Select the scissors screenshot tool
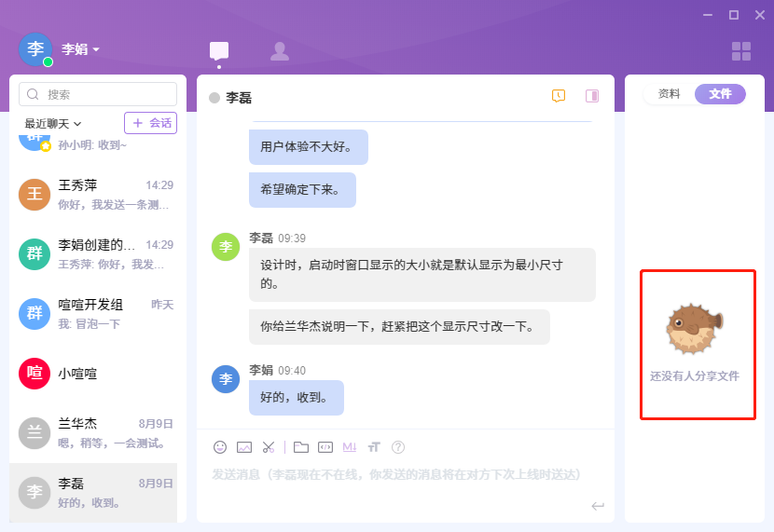 point(269,447)
